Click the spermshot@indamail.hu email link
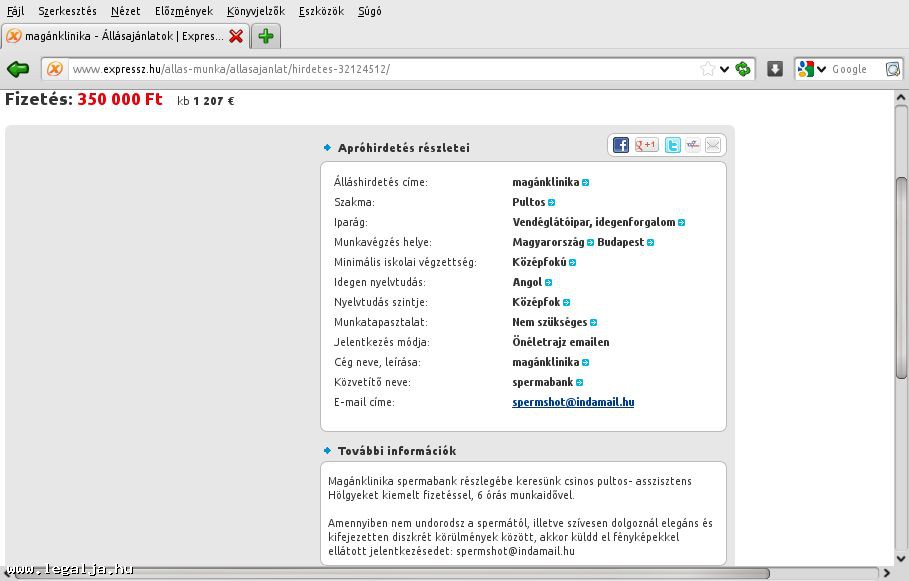909x581 pixels. point(573,402)
